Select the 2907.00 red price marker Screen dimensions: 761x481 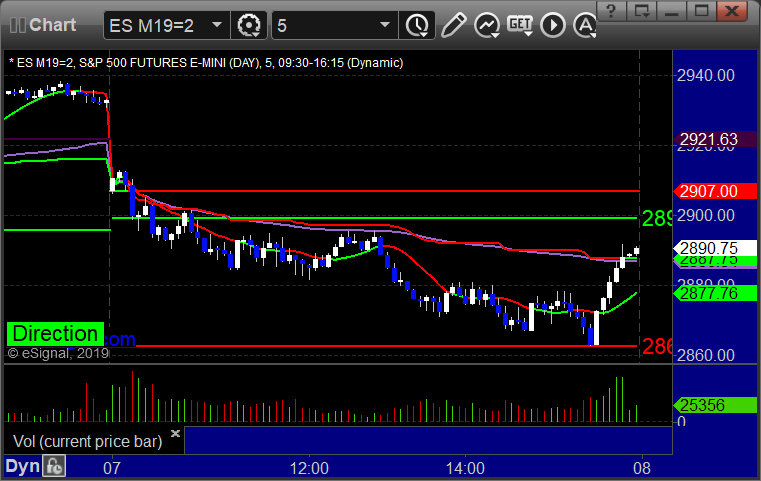coord(715,191)
